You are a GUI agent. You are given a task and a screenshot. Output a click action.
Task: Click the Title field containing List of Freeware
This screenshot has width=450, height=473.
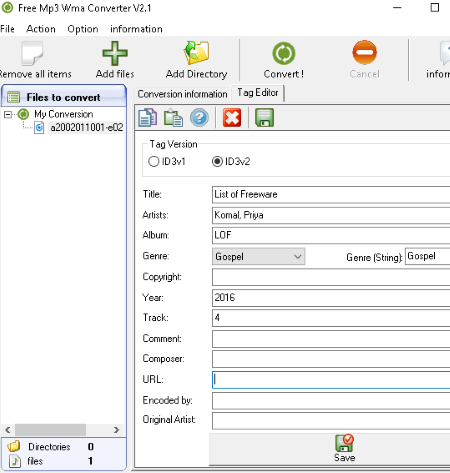tap(331, 194)
